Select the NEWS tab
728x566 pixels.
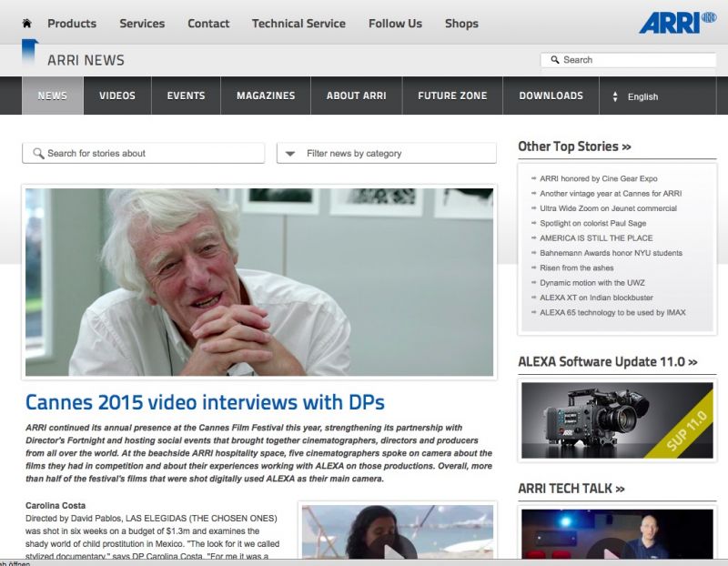tap(53, 96)
